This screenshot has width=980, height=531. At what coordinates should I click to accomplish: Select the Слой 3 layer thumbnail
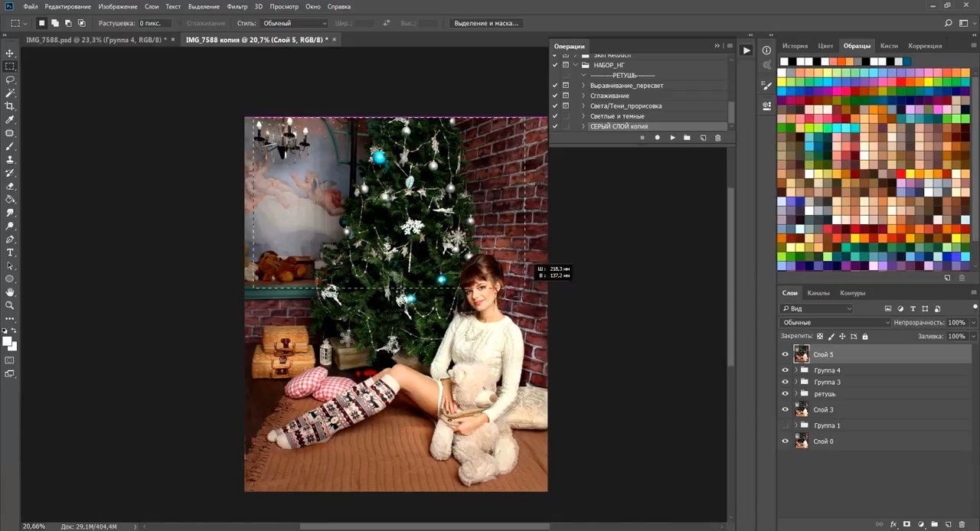pyautogui.click(x=802, y=409)
